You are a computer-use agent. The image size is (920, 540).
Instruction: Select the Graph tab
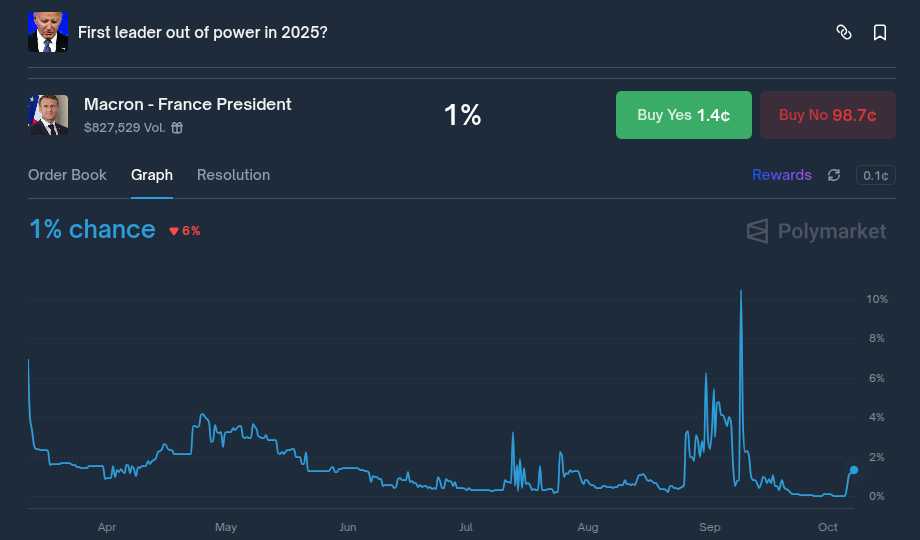[152, 175]
